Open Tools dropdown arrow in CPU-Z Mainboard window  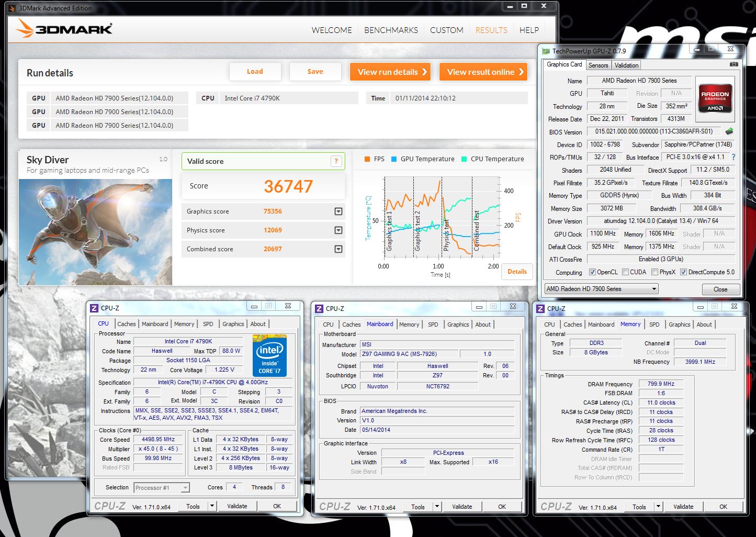point(437,507)
